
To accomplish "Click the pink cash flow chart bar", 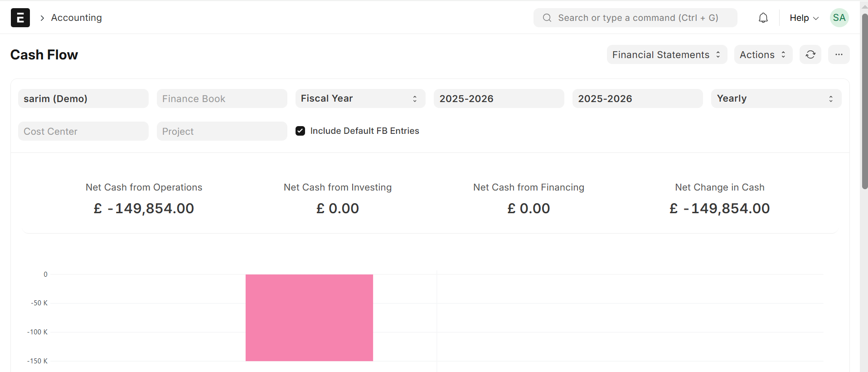I will (309, 318).
